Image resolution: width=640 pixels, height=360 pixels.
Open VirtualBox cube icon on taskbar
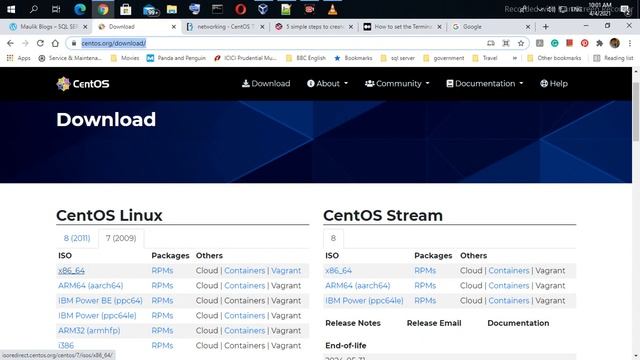tap(263, 9)
